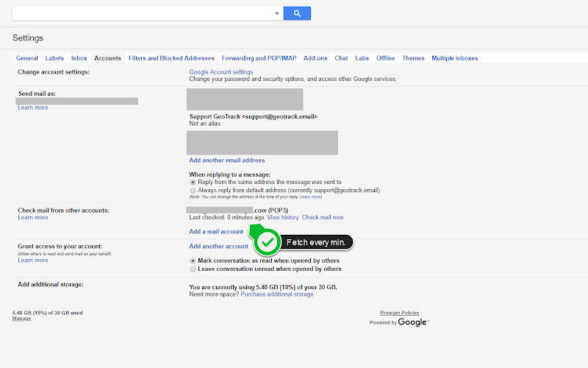
Task: Open Program Policies link
Action: click(x=399, y=313)
